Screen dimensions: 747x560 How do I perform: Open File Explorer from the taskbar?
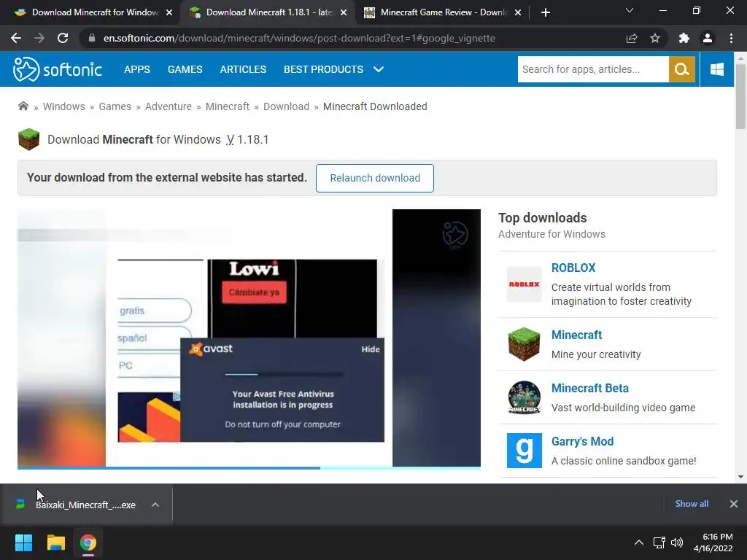(55, 542)
